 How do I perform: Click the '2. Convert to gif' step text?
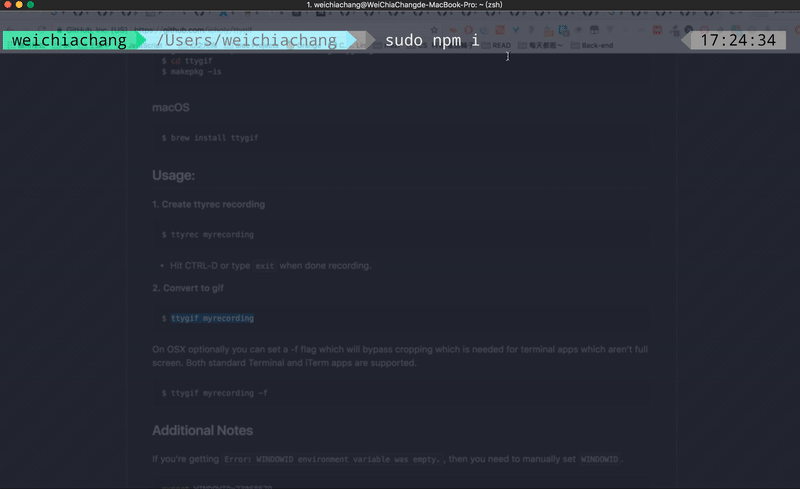[x=188, y=288]
